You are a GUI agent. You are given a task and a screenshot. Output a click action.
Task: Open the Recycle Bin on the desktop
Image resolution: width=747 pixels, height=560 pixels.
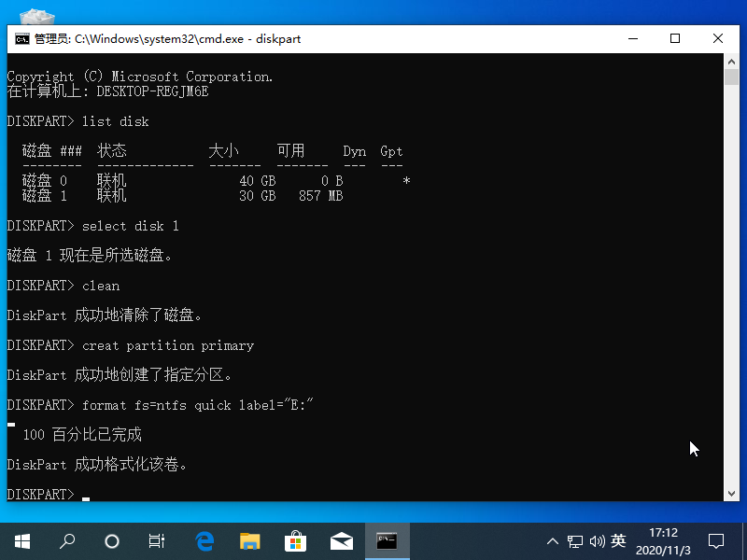(35, 17)
